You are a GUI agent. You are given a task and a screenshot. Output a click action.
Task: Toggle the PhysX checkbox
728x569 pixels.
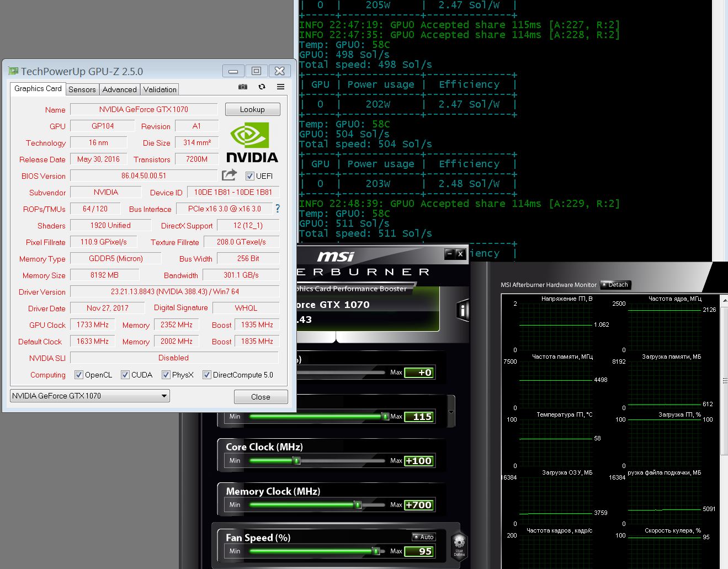[166, 375]
